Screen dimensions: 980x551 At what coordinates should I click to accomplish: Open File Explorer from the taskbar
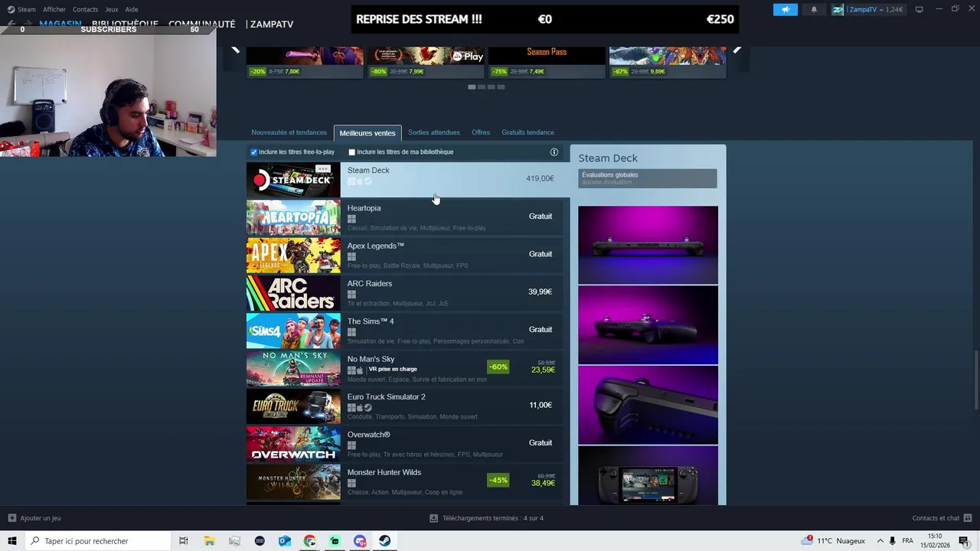(209, 541)
